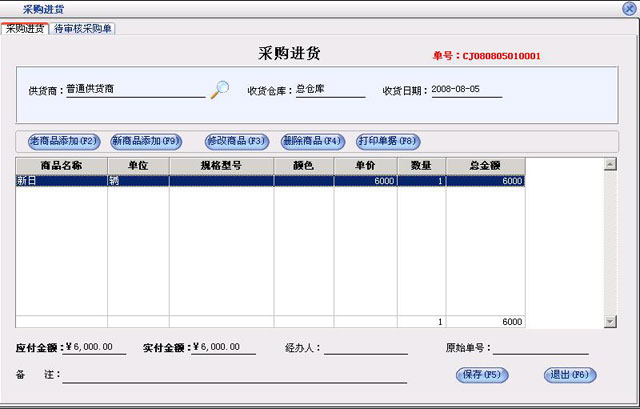
Task: Focus the 原始单号 field
Action: [x=540, y=348]
